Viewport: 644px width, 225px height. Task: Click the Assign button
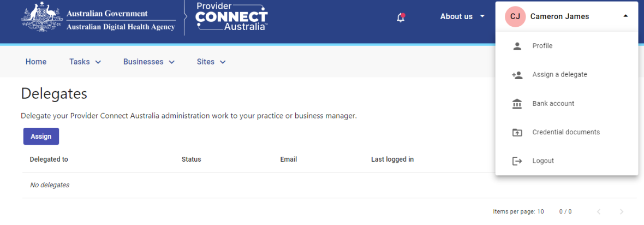[x=41, y=137]
